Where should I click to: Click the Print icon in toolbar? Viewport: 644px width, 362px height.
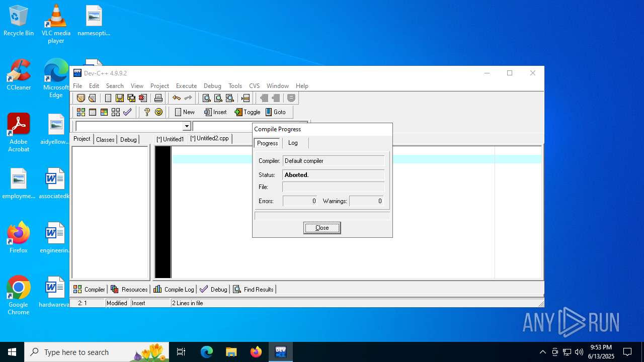coord(158,98)
